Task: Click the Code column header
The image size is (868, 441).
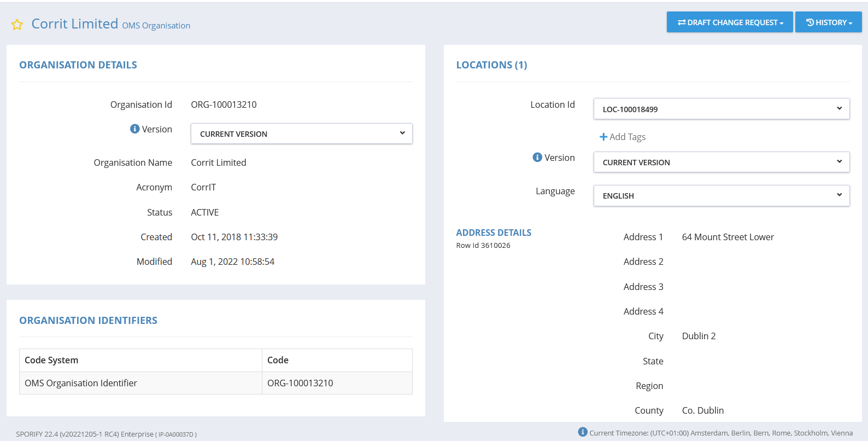Action: click(278, 360)
